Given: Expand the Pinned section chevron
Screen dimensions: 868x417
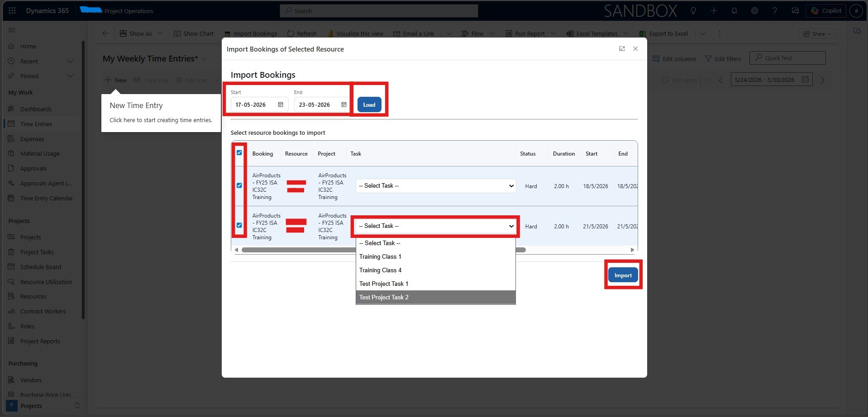Looking at the screenshot, I should click(70, 76).
